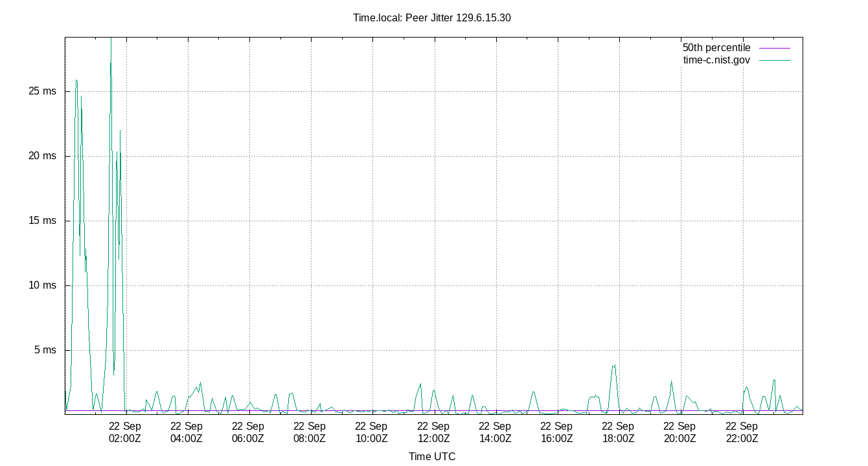Click the '50th percentile' legend label

pyautogui.click(x=716, y=48)
